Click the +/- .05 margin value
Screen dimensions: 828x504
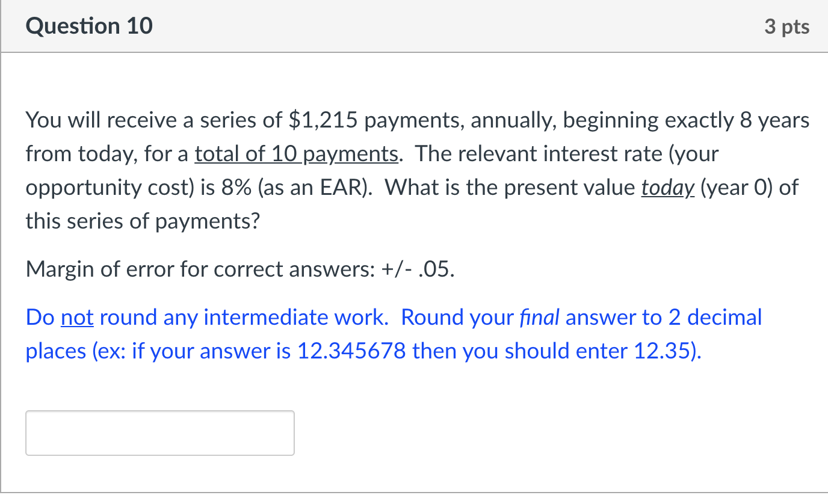(x=415, y=269)
